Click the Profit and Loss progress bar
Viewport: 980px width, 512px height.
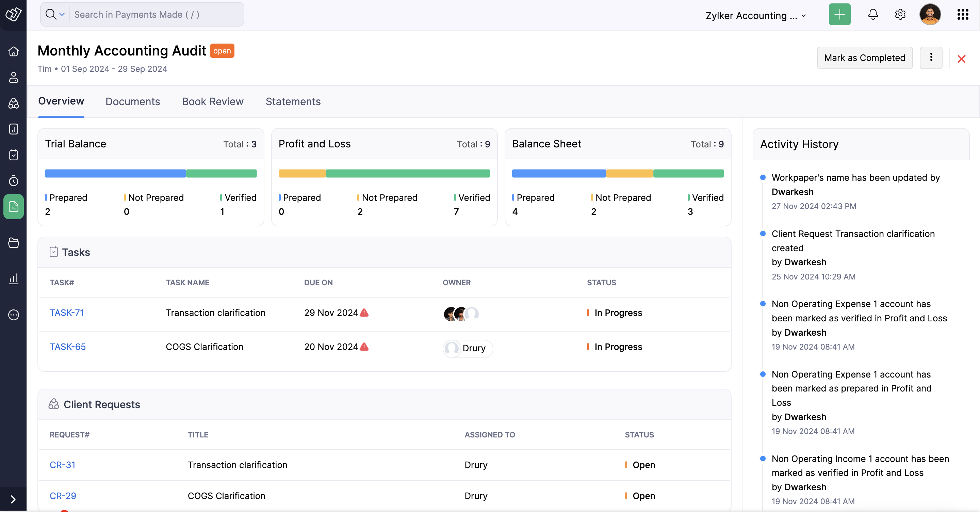pos(384,173)
